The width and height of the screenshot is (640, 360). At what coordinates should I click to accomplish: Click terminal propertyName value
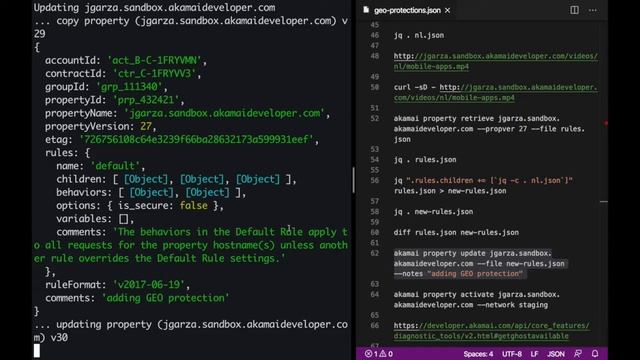[x=224, y=113]
